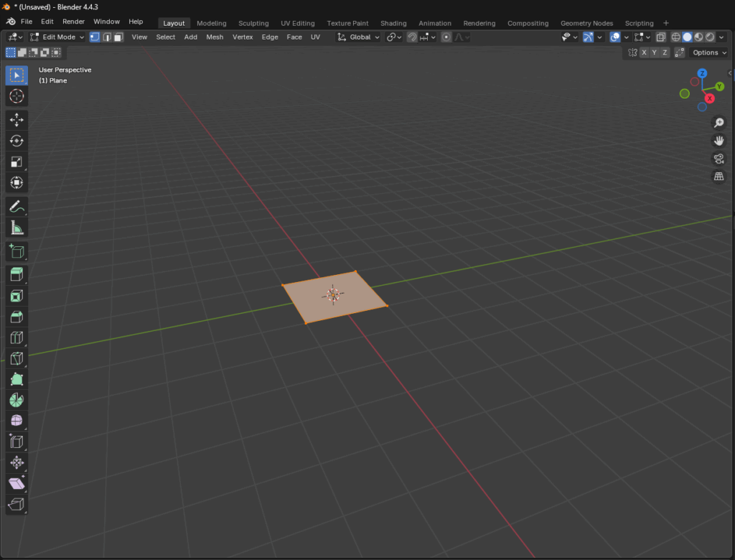Activate the Spin tool
Viewport: 735px width, 560px height.
pos(17,400)
